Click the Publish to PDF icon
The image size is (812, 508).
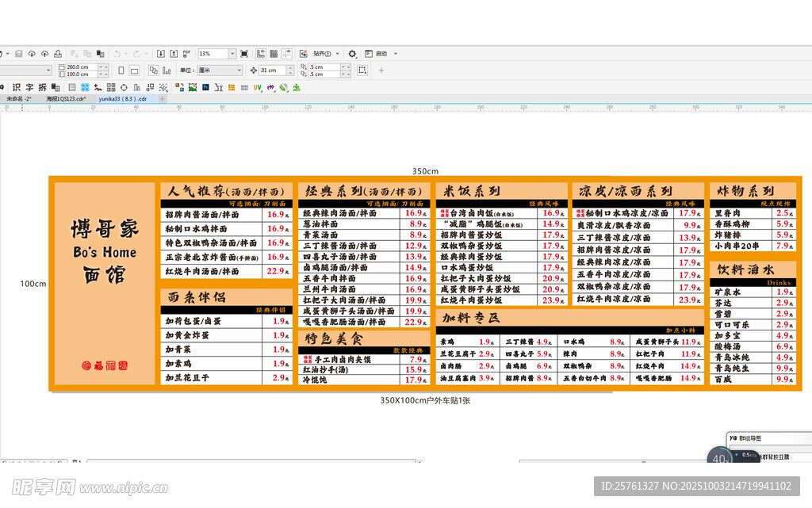pos(187,54)
